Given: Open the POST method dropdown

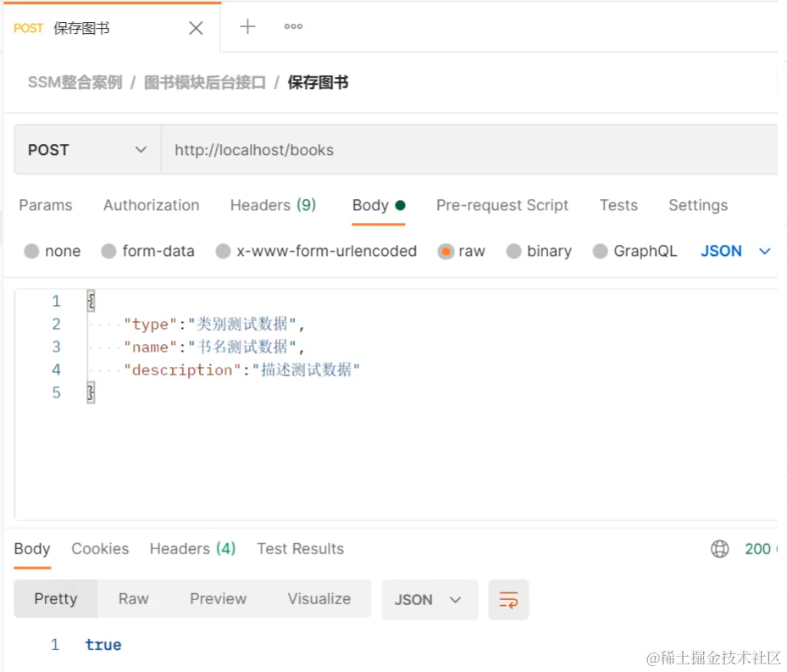Looking at the screenshot, I should pos(87,150).
